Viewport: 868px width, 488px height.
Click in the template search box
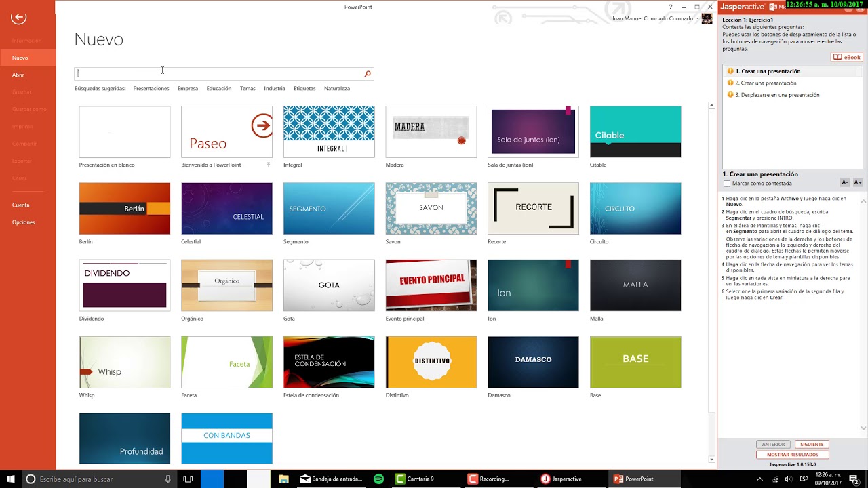[218, 73]
